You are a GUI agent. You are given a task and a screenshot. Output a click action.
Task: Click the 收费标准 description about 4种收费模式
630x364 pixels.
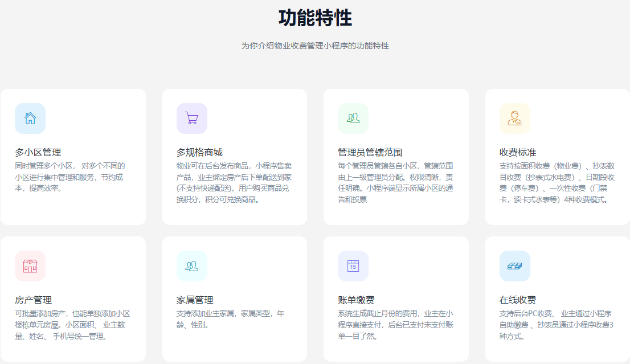click(x=557, y=182)
